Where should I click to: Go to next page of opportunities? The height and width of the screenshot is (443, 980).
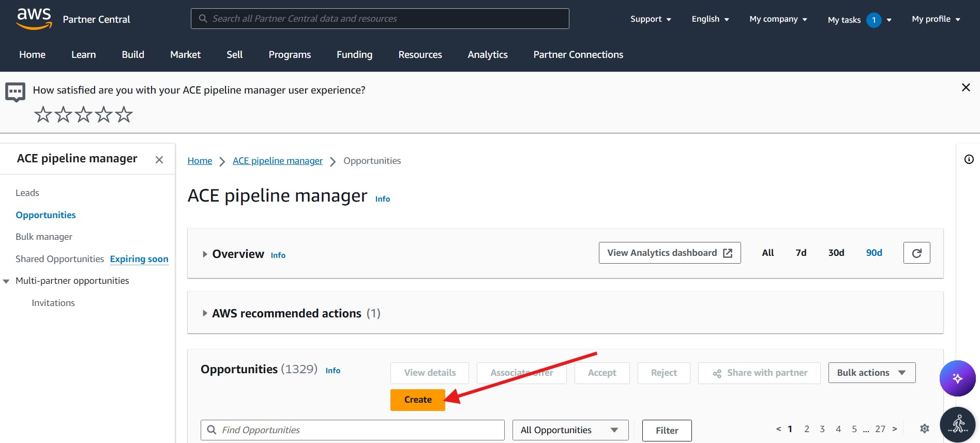[x=895, y=429]
